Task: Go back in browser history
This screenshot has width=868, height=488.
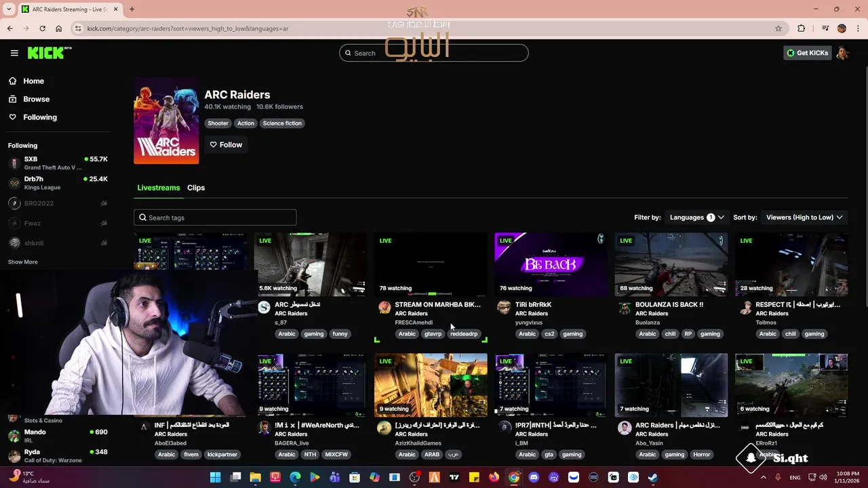Action: [9, 28]
